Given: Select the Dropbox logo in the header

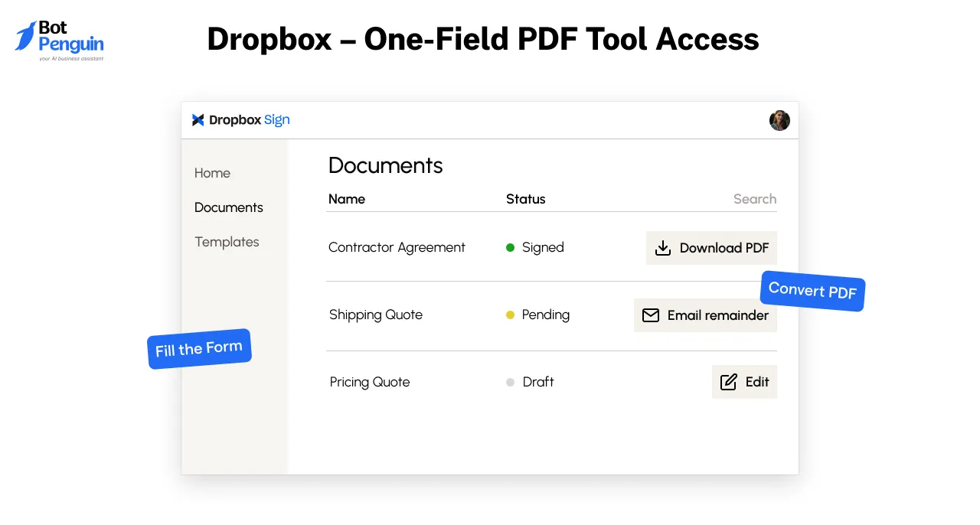Looking at the screenshot, I should pos(198,119).
